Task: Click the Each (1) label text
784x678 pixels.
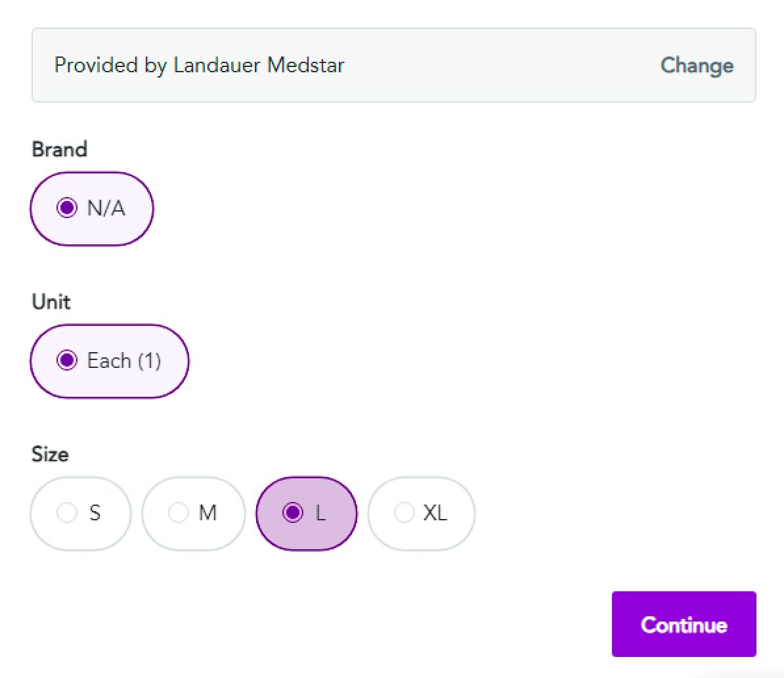Action: [124, 360]
